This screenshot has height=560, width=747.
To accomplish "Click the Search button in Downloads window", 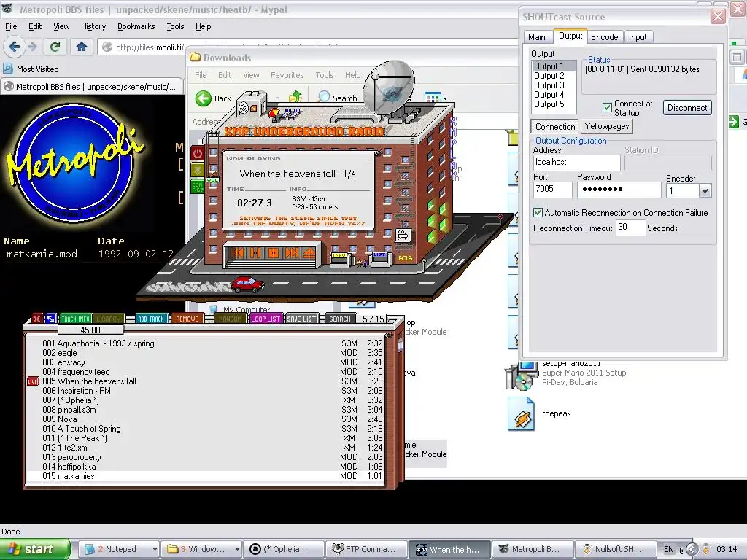I will [338, 98].
